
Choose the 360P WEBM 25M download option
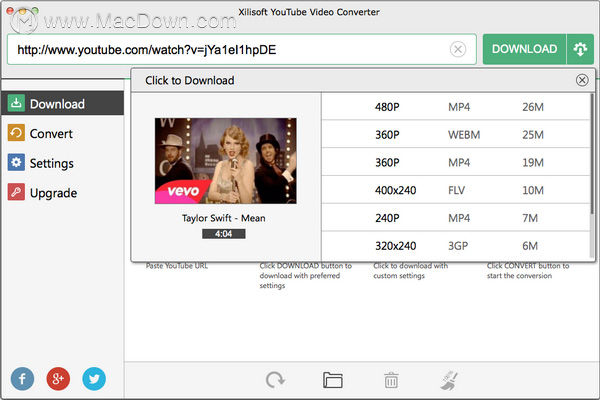point(456,134)
